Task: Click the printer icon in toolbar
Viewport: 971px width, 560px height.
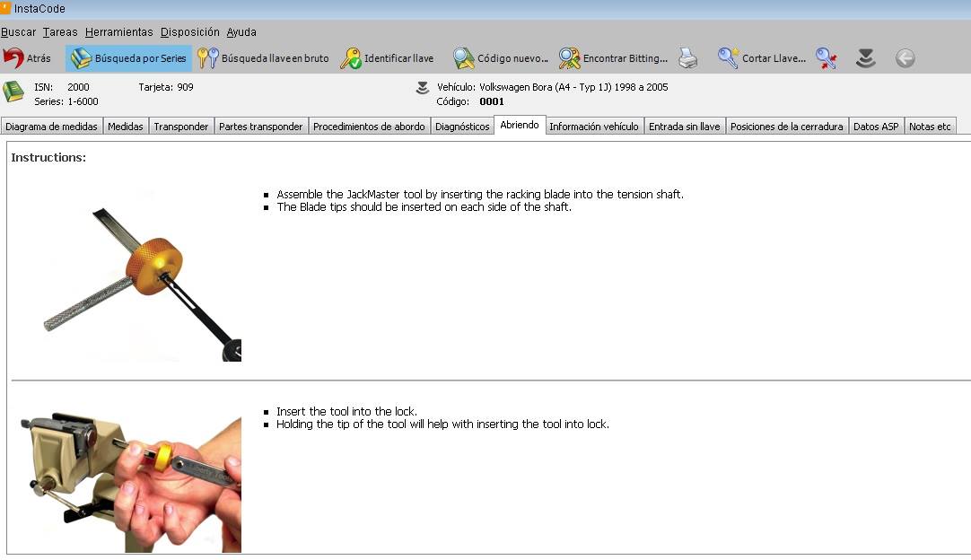Action: (x=688, y=58)
